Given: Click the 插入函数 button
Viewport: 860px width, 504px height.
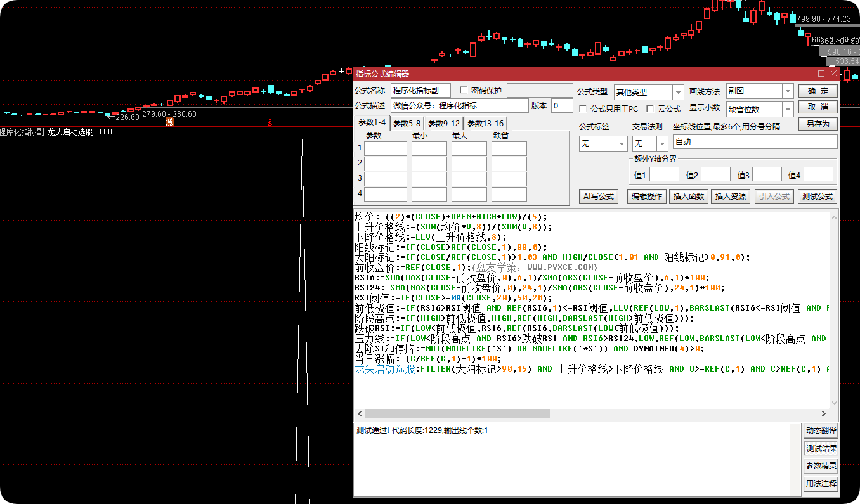Looking at the screenshot, I should coord(689,197).
